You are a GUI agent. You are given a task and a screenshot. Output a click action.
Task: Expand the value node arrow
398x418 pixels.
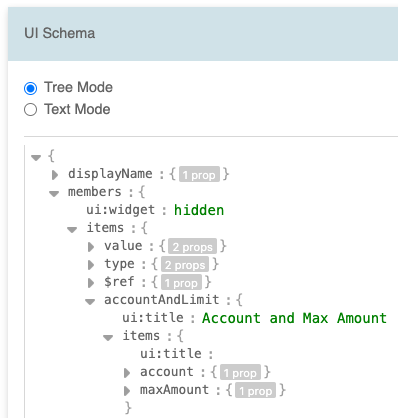[91, 247]
